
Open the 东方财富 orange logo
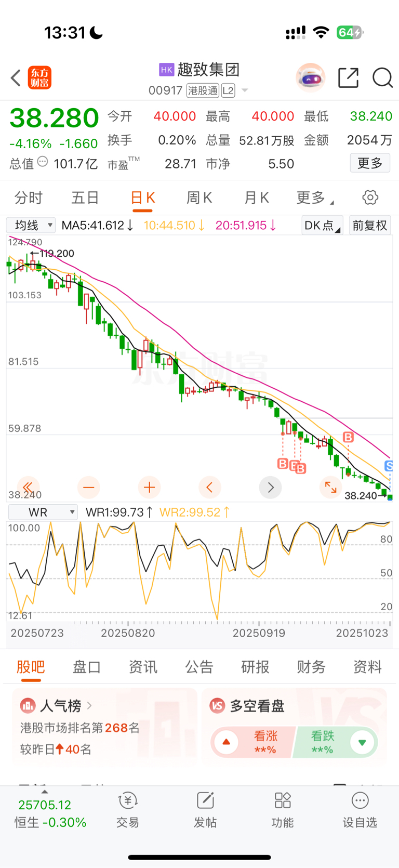[x=39, y=78]
